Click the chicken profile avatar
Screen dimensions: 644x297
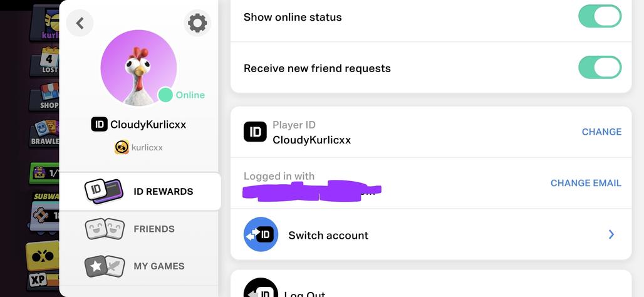pyautogui.click(x=138, y=68)
